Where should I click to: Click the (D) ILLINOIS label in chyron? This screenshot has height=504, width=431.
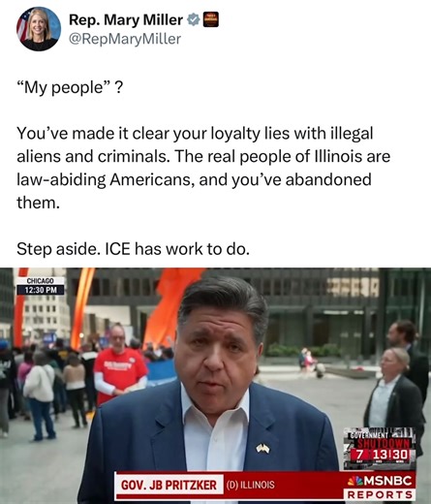tap(251, 485)
